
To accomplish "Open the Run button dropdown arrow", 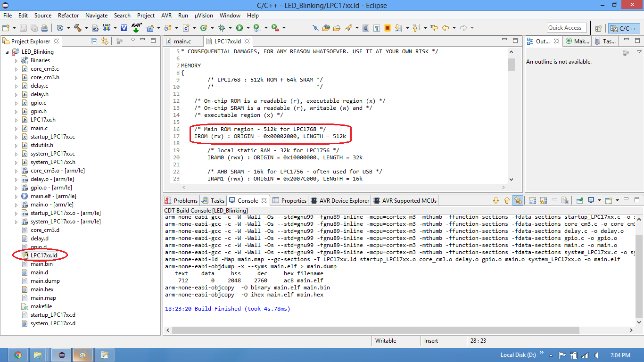I will click(248, 28).
